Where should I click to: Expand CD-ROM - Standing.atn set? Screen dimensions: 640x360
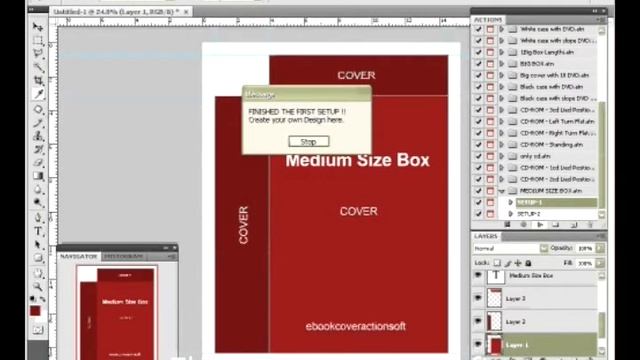[502, 144]
